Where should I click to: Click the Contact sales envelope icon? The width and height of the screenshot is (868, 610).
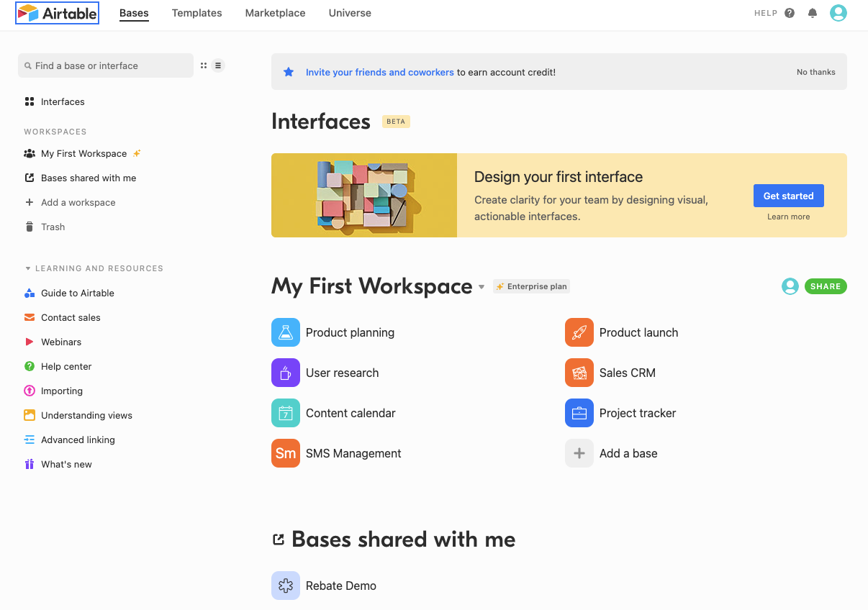(30, 317)
